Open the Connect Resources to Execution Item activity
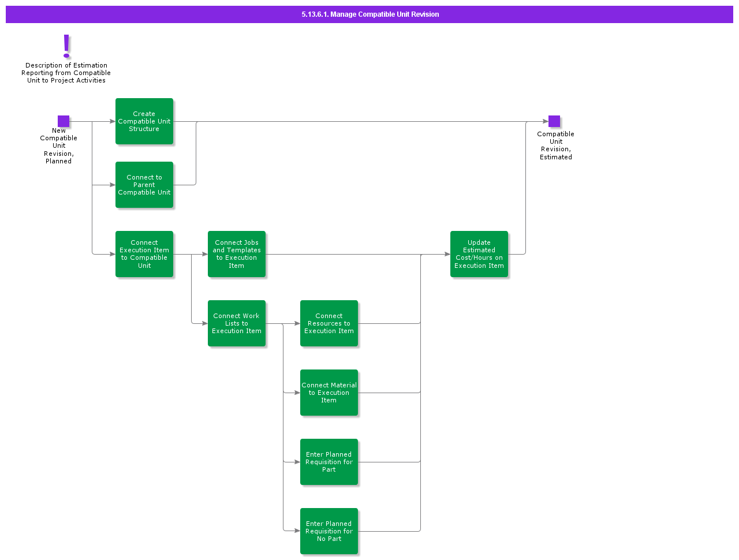This screenshot has width=739, height=560. coord(329,323)
